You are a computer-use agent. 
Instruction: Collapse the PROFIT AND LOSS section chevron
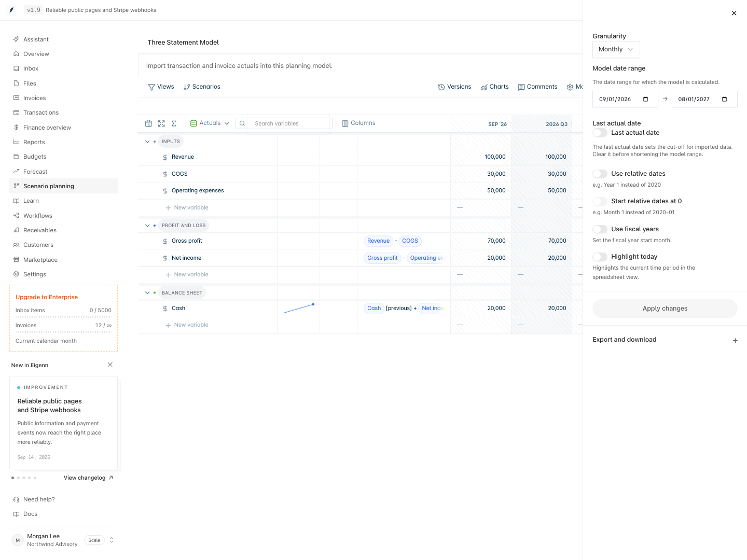[x=147, y=226]
